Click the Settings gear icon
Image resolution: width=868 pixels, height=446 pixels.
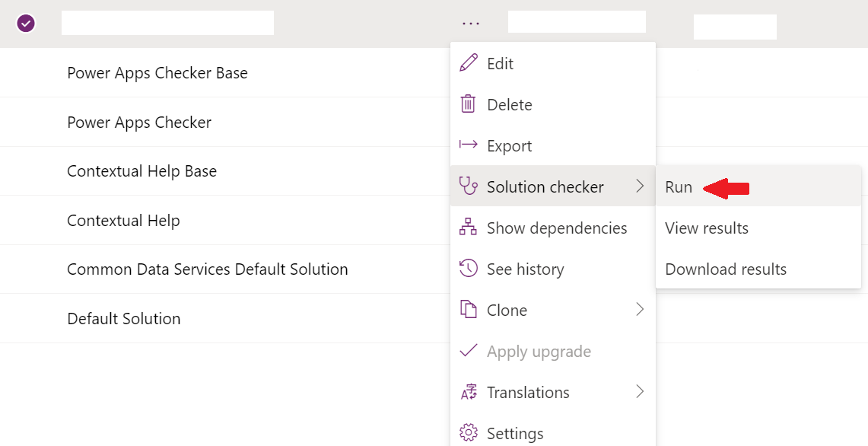[469, 433]
